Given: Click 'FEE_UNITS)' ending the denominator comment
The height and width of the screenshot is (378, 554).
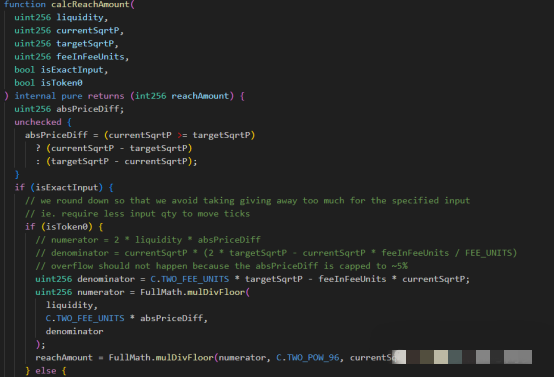Looking at the screenshot, I should click(x=491, y=253).
